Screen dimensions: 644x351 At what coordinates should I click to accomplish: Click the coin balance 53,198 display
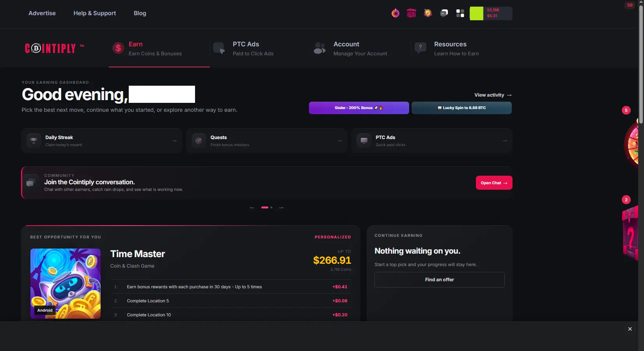(493, 10)
